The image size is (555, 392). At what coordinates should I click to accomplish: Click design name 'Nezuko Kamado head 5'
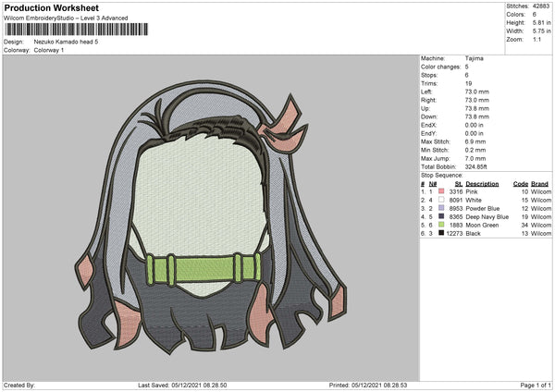coord(66,42)
